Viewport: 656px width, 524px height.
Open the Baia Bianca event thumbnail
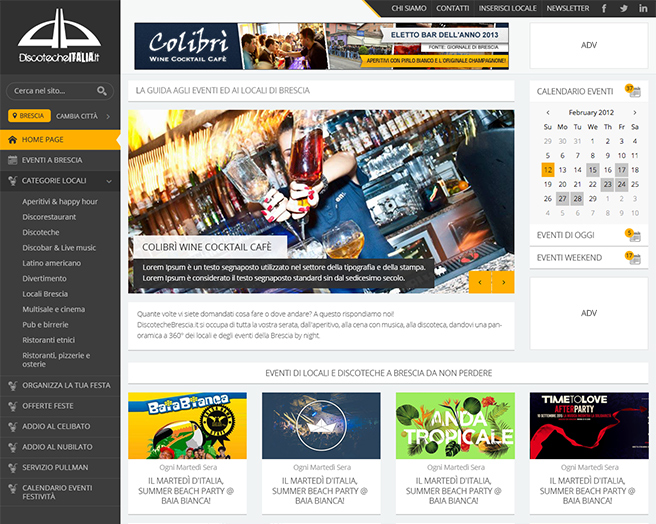[x=187, y=426]
